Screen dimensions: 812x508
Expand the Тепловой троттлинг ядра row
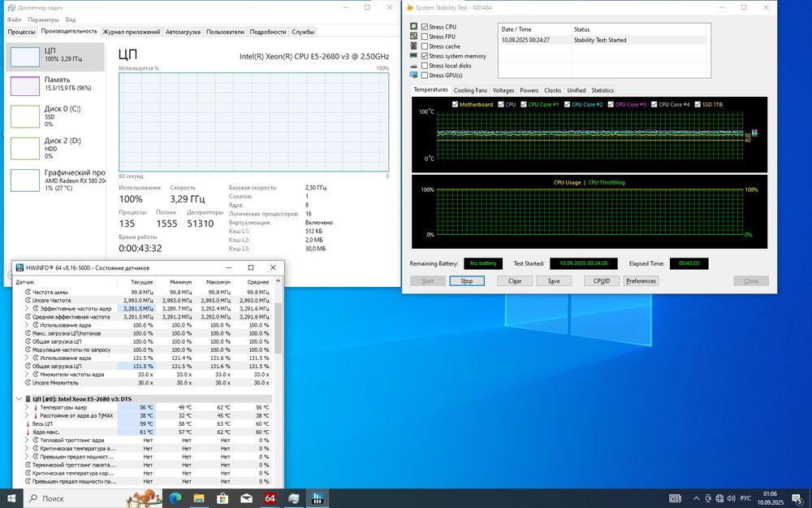(x=27, y=440)
